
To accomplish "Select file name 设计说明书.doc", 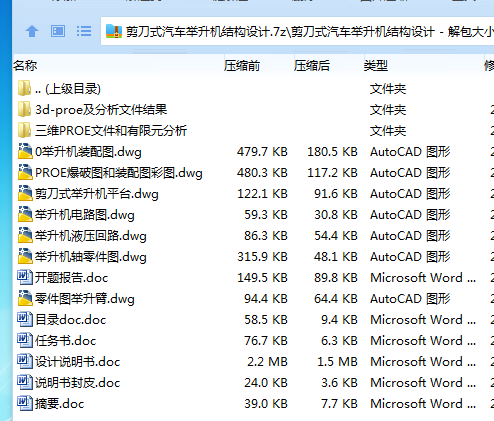I will [x=78, y=362].
